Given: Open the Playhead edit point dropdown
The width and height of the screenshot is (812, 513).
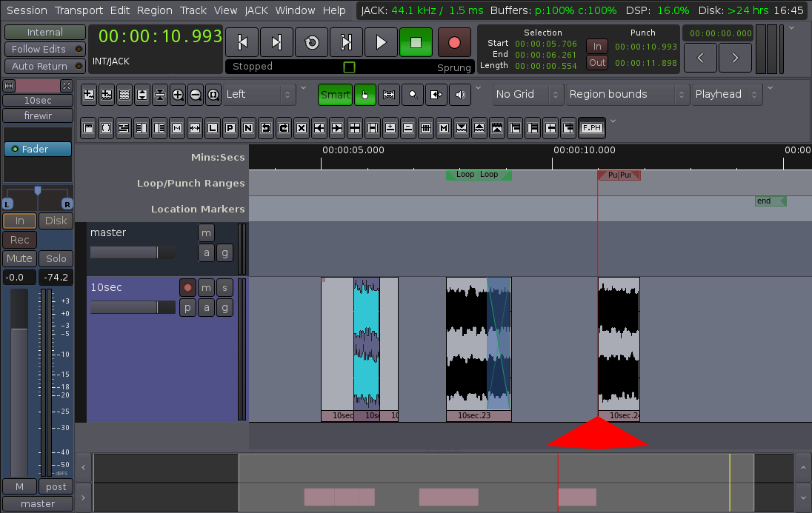Looking at the screenshot, I should 727,95.
